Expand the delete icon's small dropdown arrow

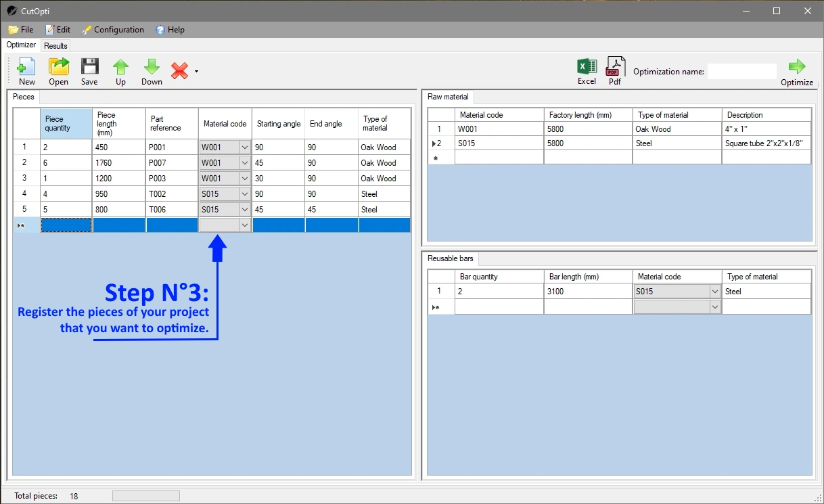tap(196, 71)
